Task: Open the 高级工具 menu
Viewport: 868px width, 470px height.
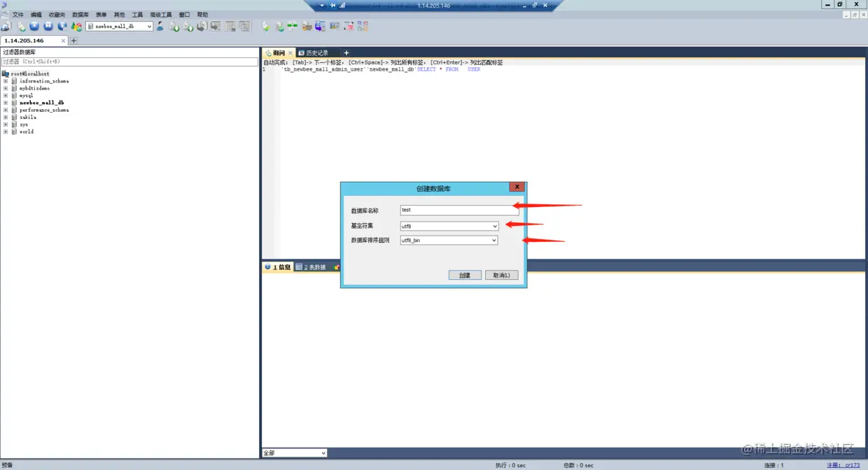Action: (x=160, y=15)
